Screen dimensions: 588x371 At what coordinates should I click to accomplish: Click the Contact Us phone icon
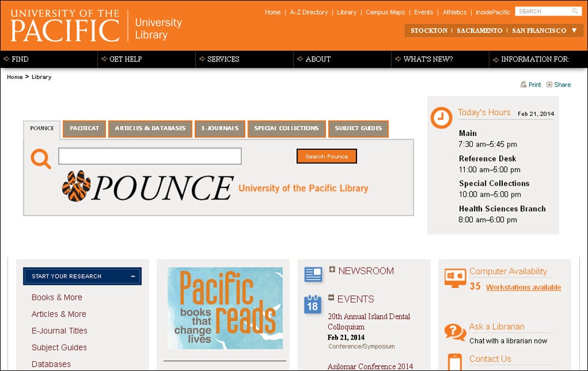[x=454, y=361]
